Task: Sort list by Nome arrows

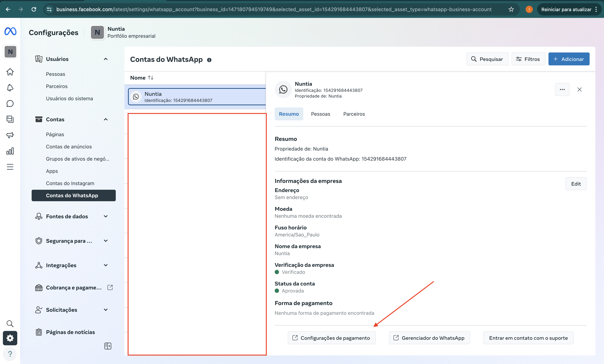Action: click(x=150, y=78)
